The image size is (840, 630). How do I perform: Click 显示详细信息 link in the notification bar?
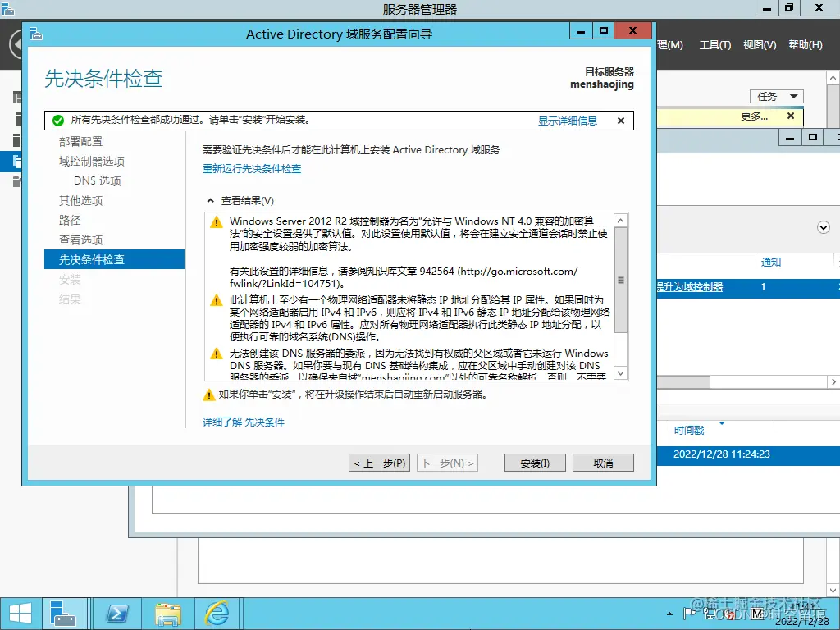click(x=568, y=121)
